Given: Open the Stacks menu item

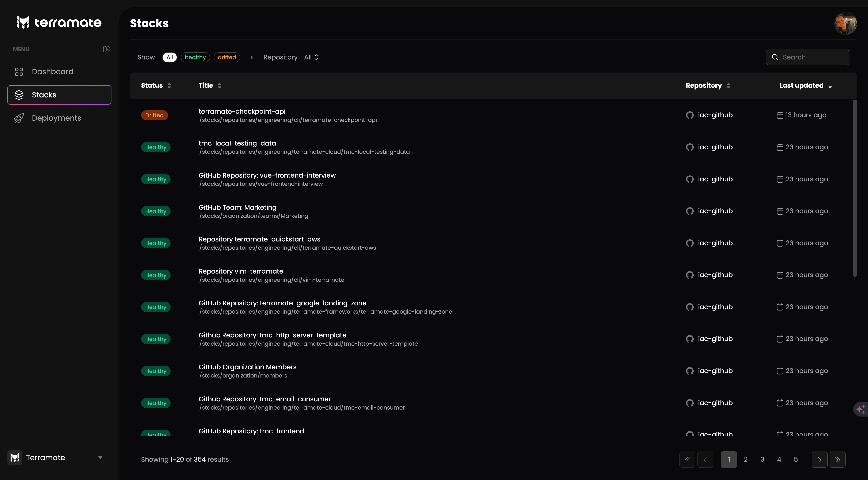Looking at the screenshot, I should [x=59, y=95].
